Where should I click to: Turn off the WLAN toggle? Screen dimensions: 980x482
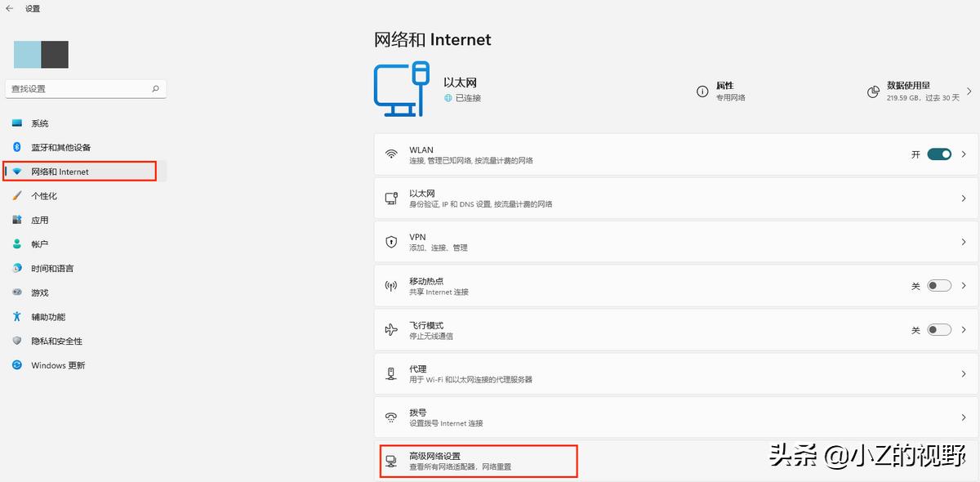(939, 154)
